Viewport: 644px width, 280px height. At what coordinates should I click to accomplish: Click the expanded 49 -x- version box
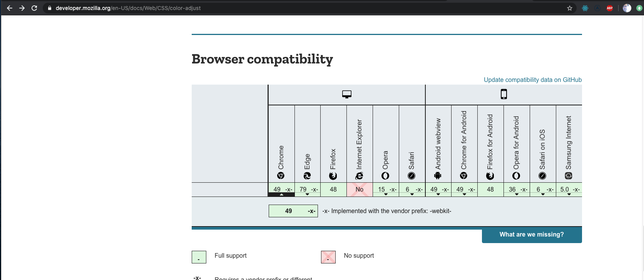point(293,211)
